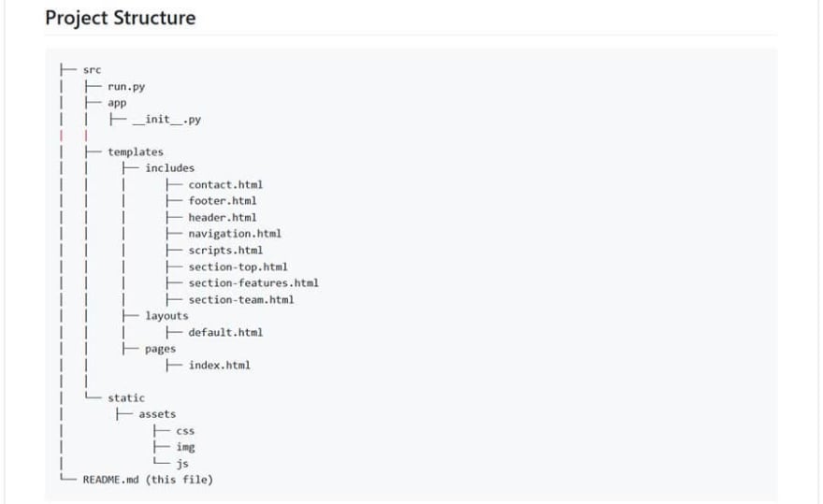Click default.html under layouts

point(225,332)
